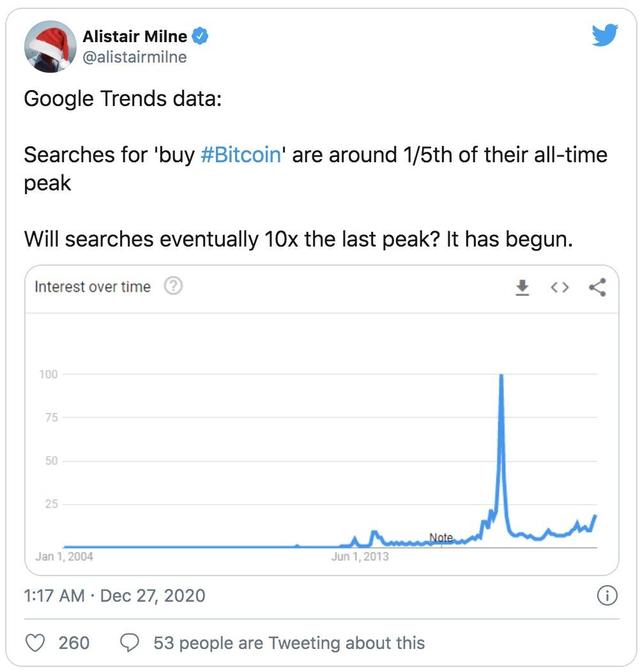Click the Note marker on the chart
640x672 pixels.
coord(441,538)
